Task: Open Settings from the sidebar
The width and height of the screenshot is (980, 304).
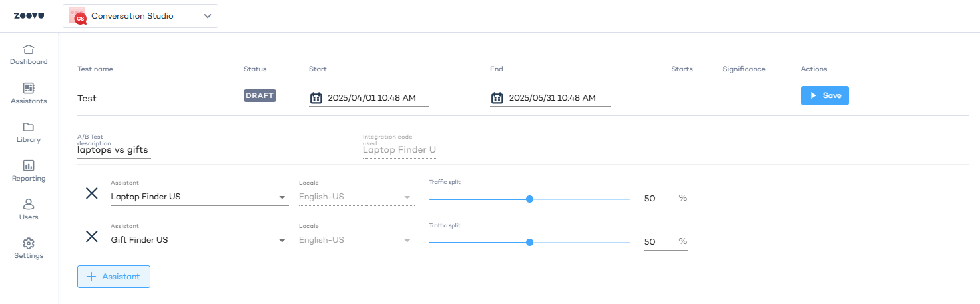Action: 29,249
